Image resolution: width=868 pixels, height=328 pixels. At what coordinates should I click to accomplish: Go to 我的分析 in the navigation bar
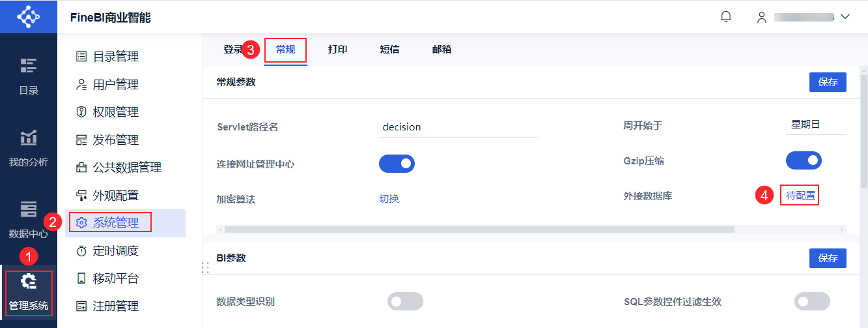(28, 148)
